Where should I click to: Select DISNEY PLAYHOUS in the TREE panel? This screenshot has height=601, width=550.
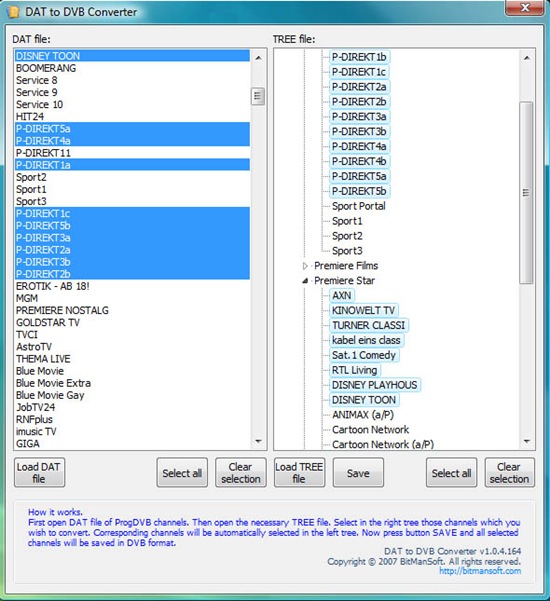[375, 385]
